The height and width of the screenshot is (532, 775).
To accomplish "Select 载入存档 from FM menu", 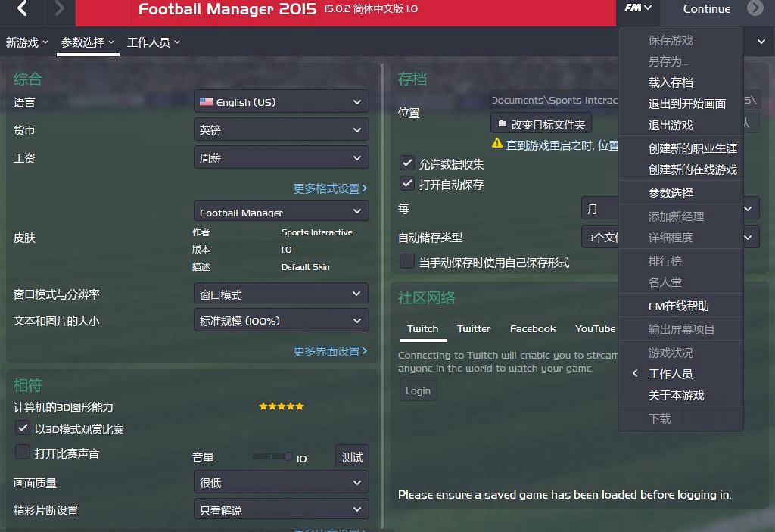I will tap(671, 82).
